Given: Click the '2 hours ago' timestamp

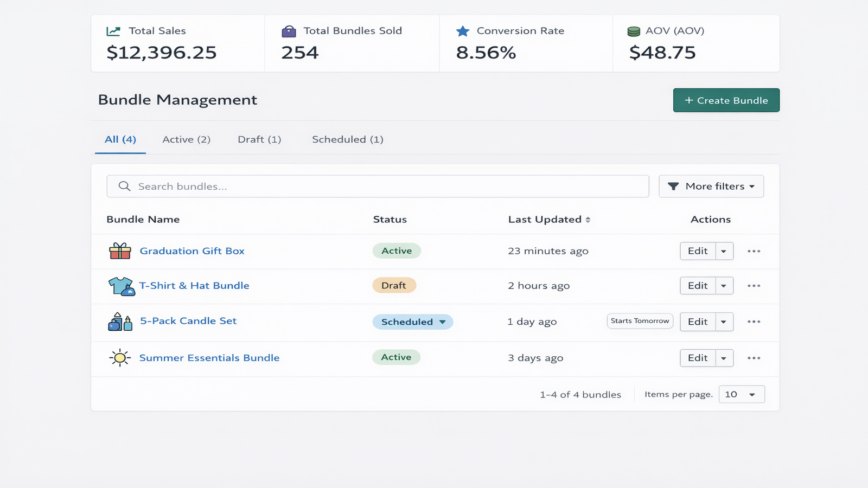Looking at the screenshot, I should click(539, 286).
